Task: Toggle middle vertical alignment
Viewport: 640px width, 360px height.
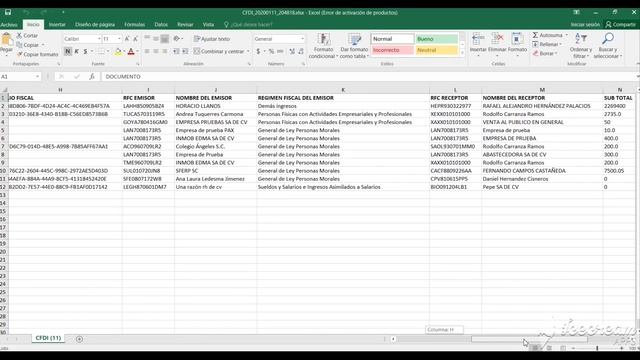Action: (x=156, y=39)
